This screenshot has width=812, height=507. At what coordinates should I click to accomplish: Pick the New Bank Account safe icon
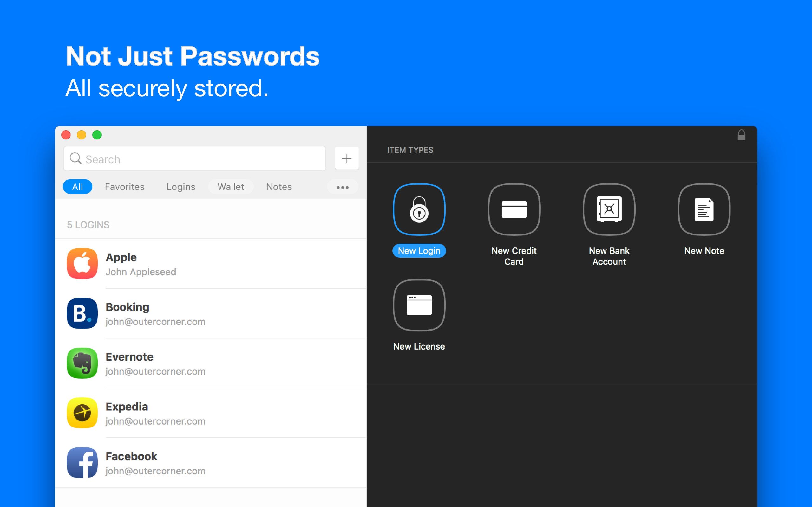609,209
